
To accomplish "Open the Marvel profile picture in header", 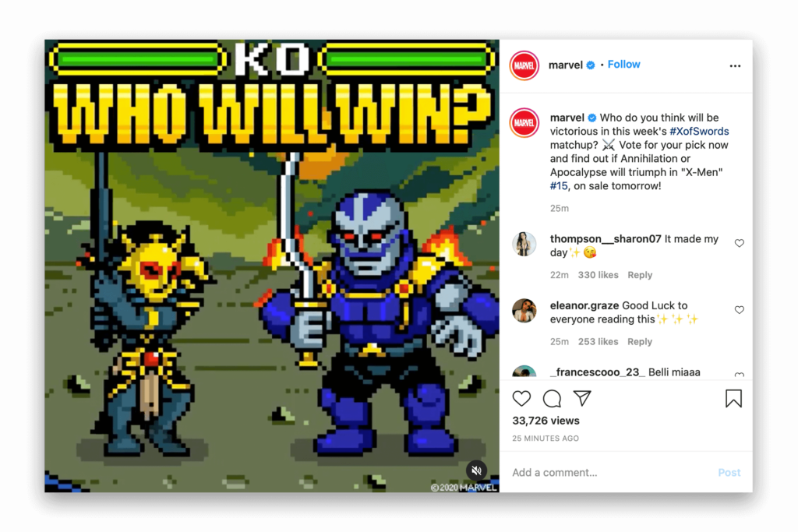I will pyautogui.click(x=524, y=65).
